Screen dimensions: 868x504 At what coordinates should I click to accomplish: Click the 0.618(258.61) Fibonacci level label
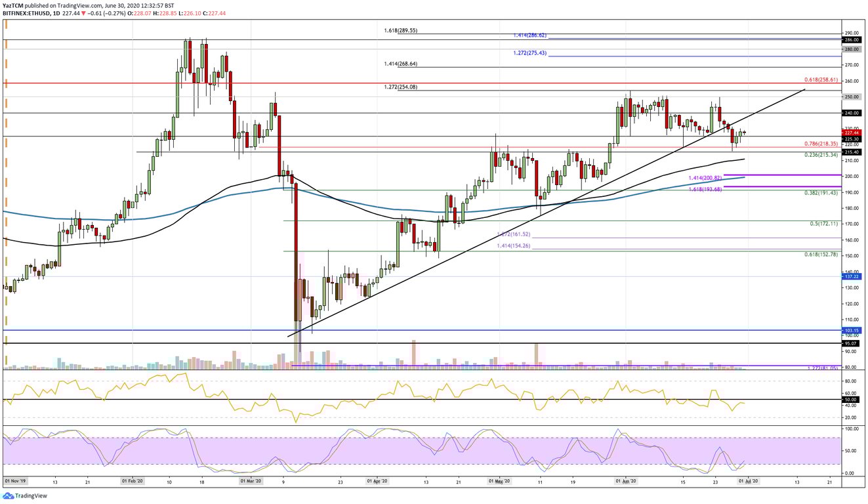[x=819, y=79]
